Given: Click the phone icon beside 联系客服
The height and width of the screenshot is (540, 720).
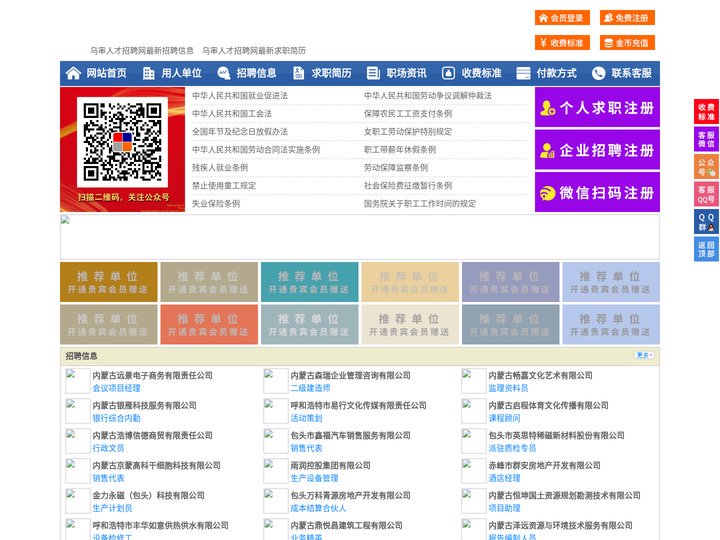Looking at the screenshot, I should tap(598, 73).
